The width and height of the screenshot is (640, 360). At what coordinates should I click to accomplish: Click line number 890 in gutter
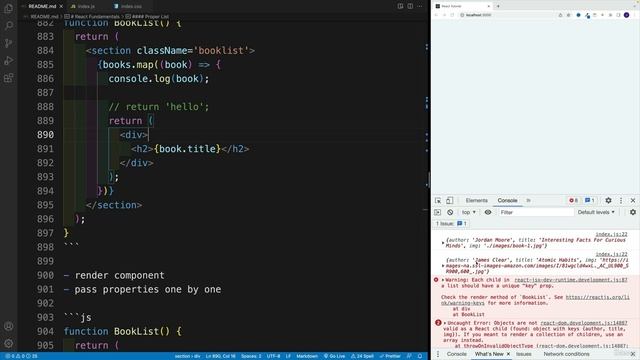(x=45, y=135)
